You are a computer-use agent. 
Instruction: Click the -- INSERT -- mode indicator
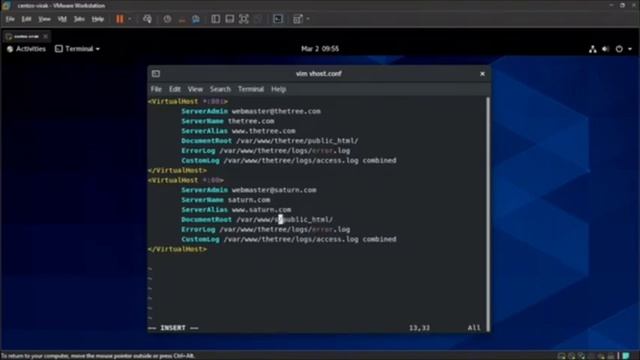pos(173,328)
